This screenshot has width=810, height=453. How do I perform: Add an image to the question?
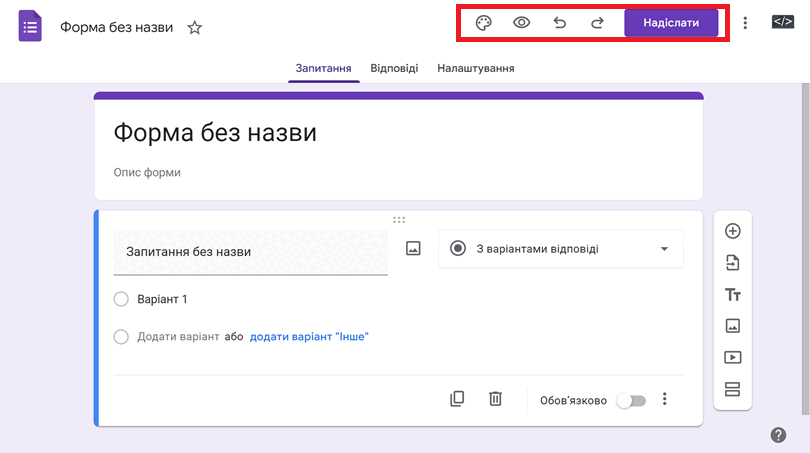pyautogui.click(x=413, y=248)
